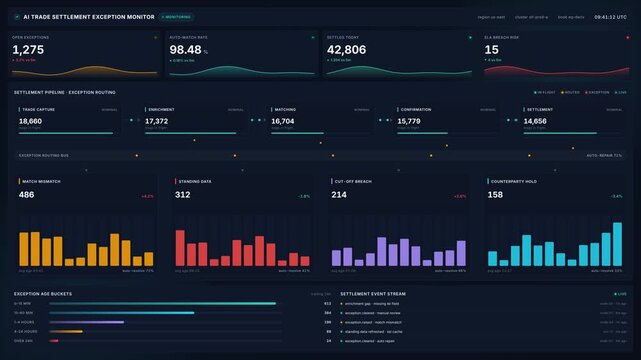Open the 'standing data refreshed - ssi cache' event

(x=483, y=332)
